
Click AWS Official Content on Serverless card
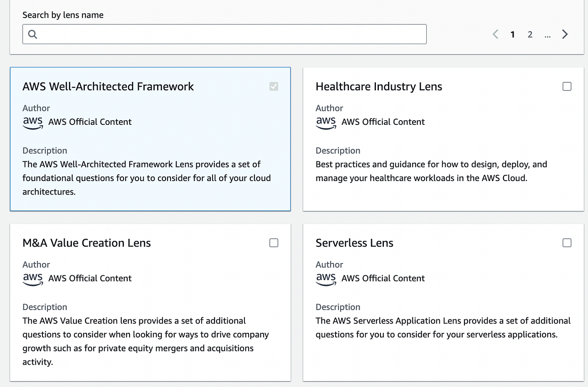pyautogui.click(x=383, y=278)
